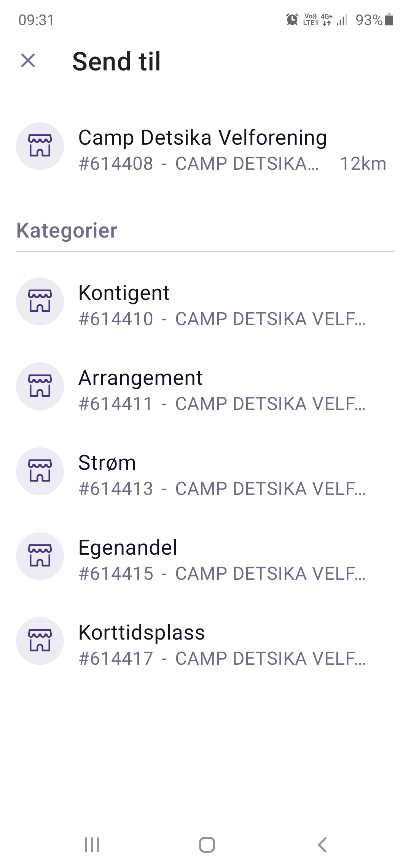411x868 pixels.
Task: Pick the Egenandel category
Action: 128,548
